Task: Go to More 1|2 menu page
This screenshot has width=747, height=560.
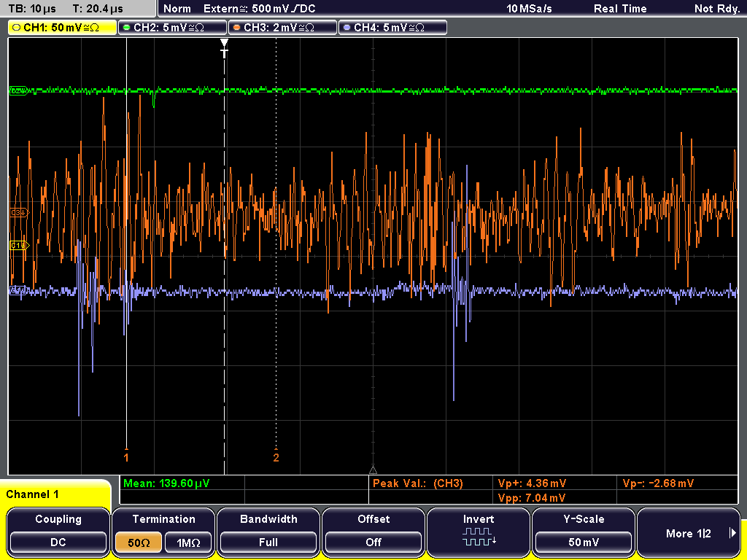Action: tap(688, 532)
